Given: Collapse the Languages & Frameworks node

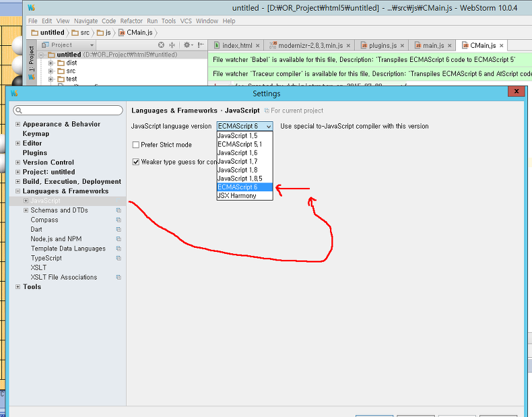Looking at the screenshot, I should tap(18, 191).
